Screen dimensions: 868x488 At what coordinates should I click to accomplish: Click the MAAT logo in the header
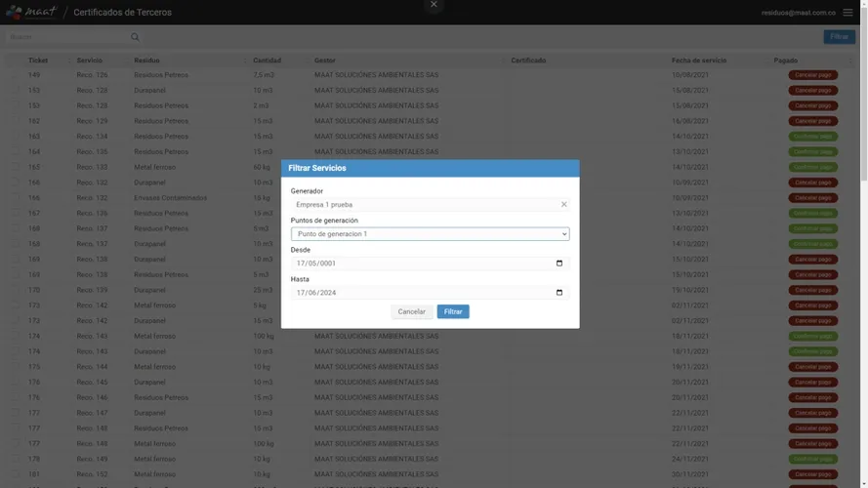[31, 13]
